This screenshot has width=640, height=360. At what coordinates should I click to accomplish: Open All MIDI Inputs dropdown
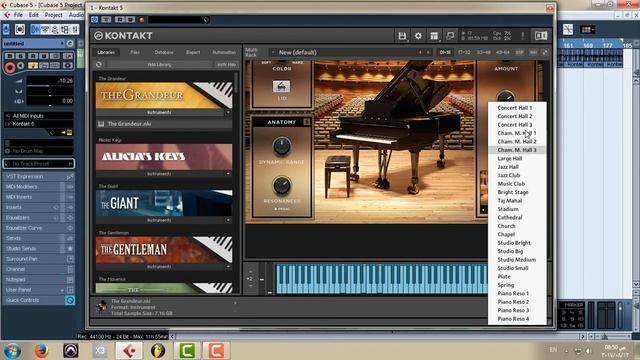[39, 116]
